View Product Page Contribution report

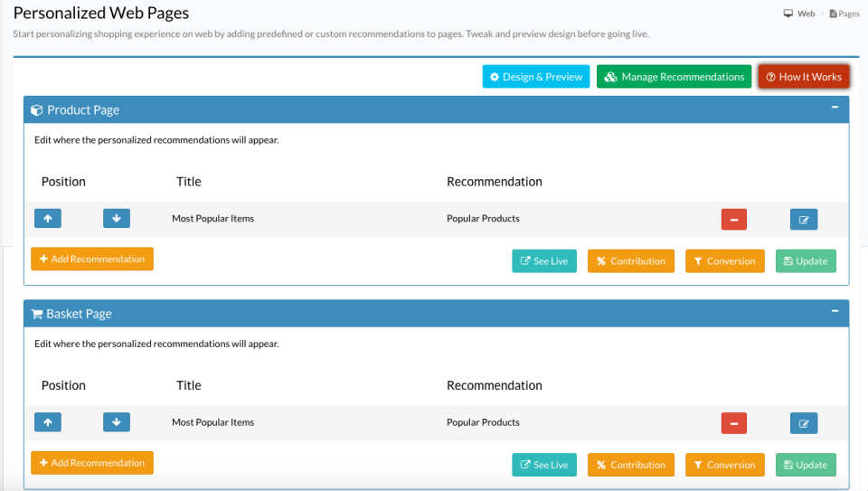pos(631,261)
